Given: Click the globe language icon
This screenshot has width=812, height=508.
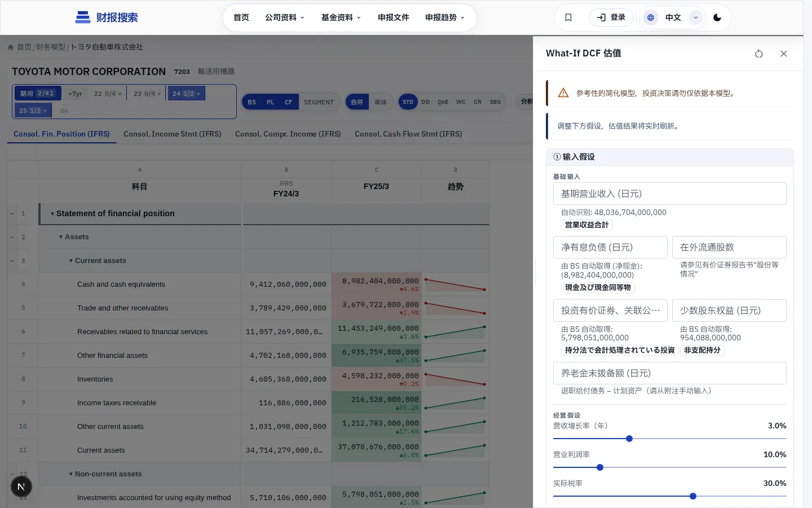Looking at the screenshot, I should pos(651,17).
